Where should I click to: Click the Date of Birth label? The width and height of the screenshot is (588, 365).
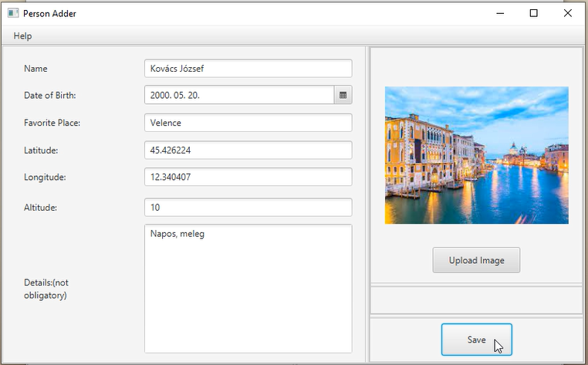(x=50, y=95)
